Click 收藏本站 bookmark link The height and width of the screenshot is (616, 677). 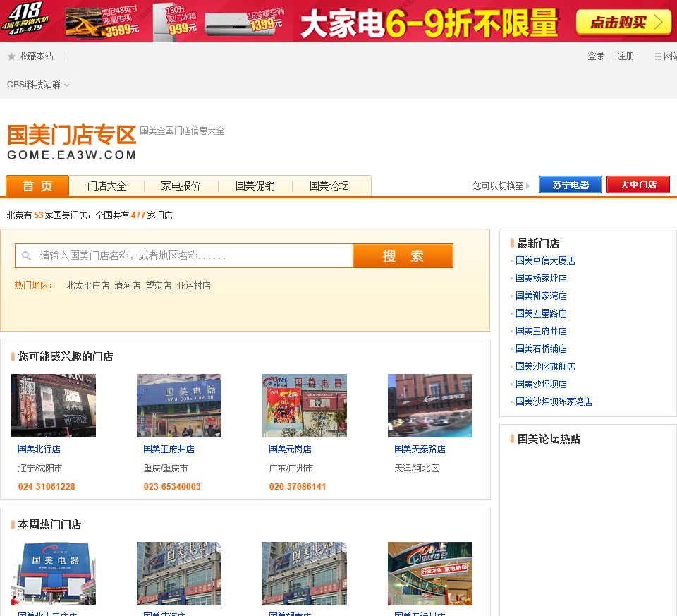[36, 56]
